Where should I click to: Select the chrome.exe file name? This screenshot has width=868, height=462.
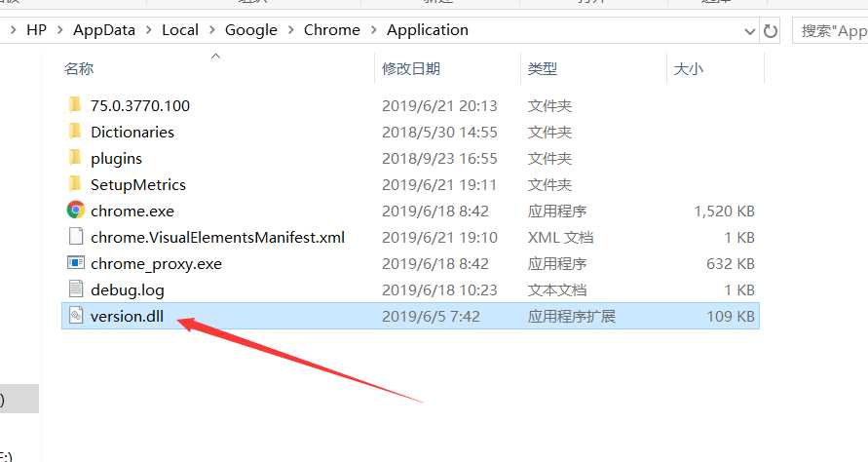(x=132, y=212)
